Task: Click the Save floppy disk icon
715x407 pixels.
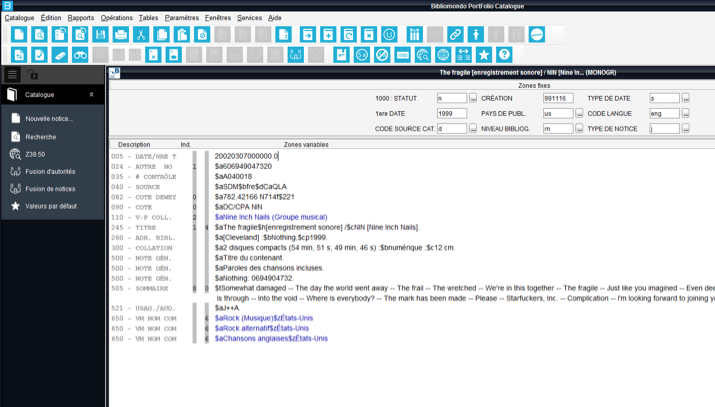Action: coord(100,34)
